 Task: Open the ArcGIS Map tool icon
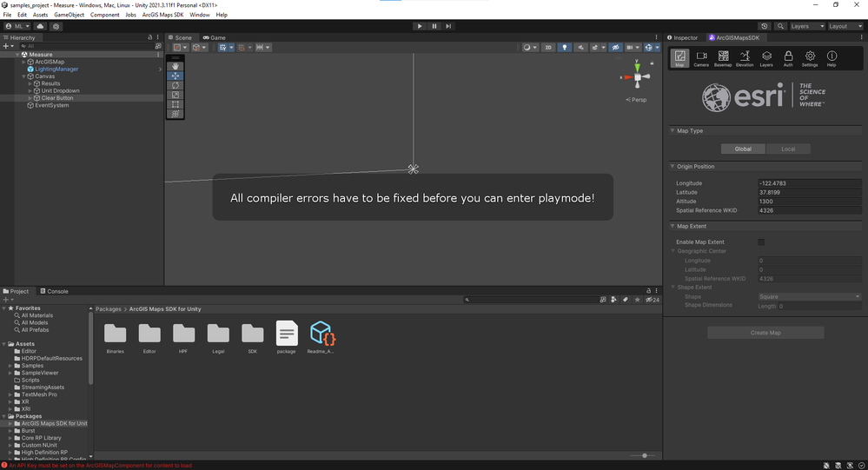coord(679,58)
